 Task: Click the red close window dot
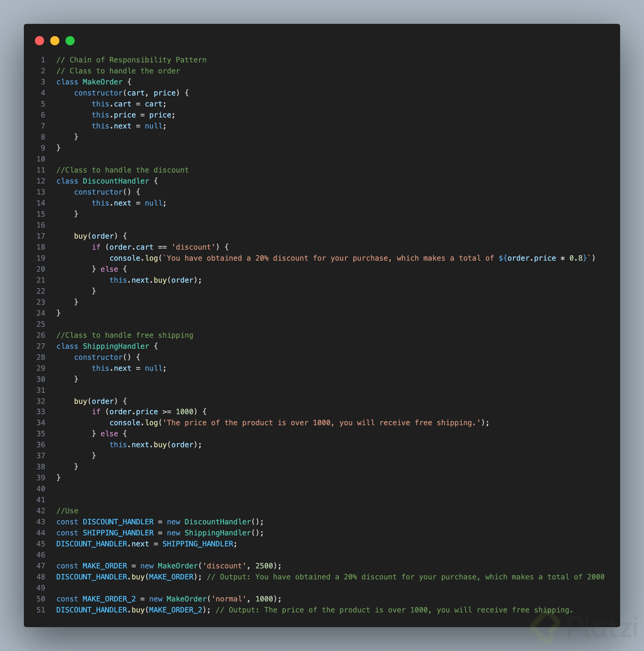tap(39, 41)
